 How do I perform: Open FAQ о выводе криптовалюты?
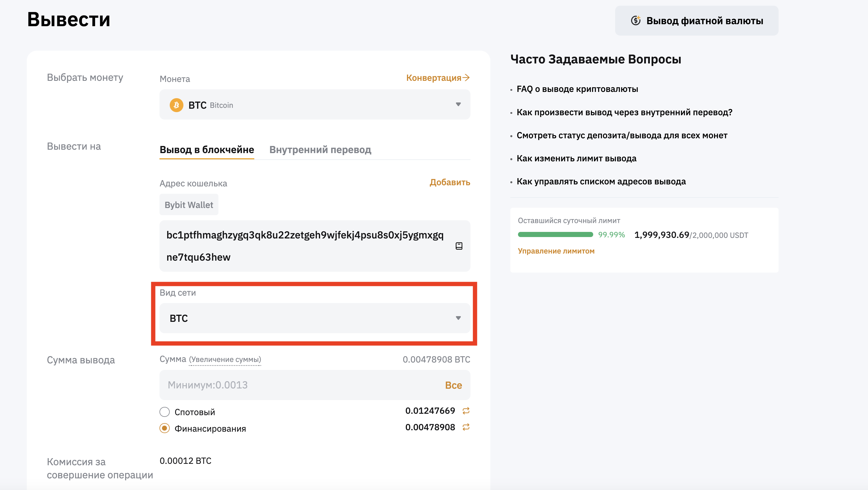point(577,89)
